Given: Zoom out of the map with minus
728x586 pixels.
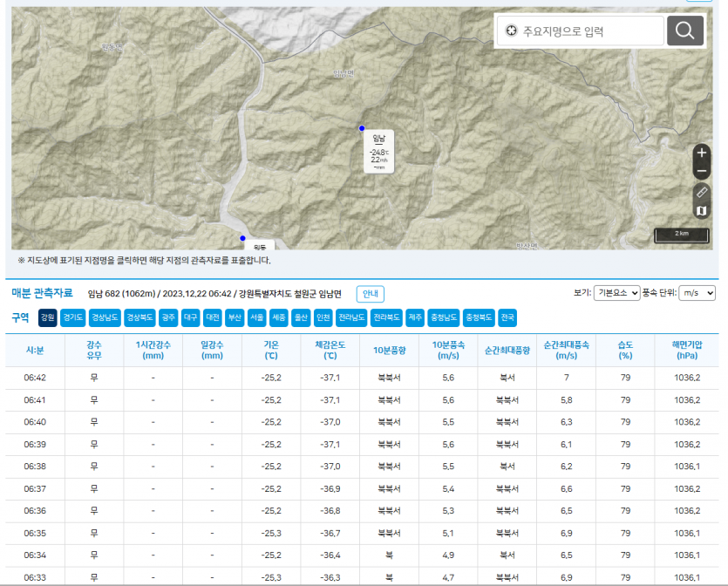Looking at the screenshot, I should point(702,171).
